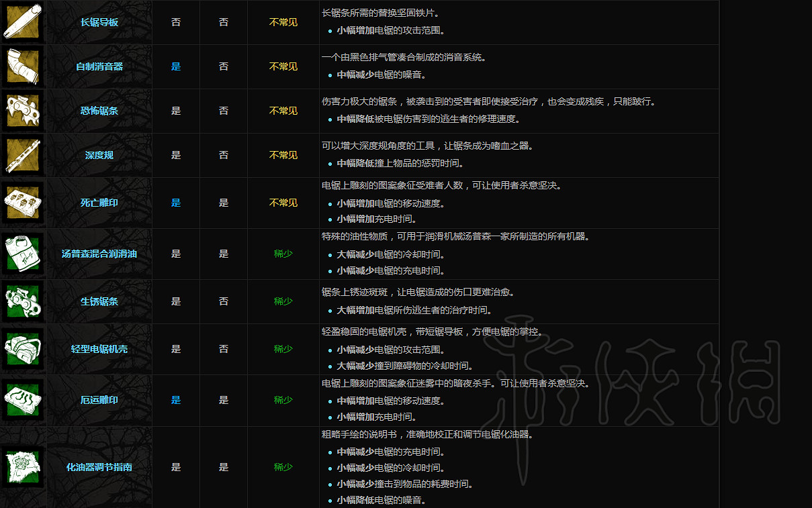
Task: Select the 汤普森混合润滑油 oil can icon
Action: tap(22, 254)
